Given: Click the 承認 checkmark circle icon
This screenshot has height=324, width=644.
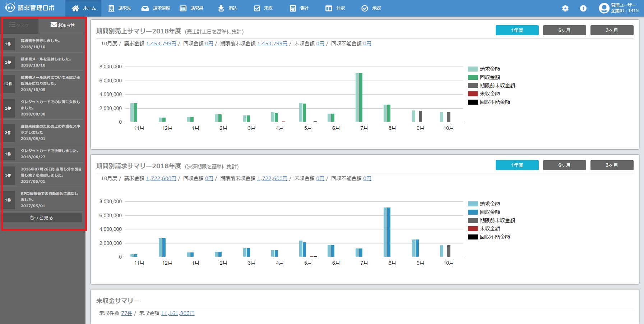Looking at the screenshot, I should click(x=365, y=8).
